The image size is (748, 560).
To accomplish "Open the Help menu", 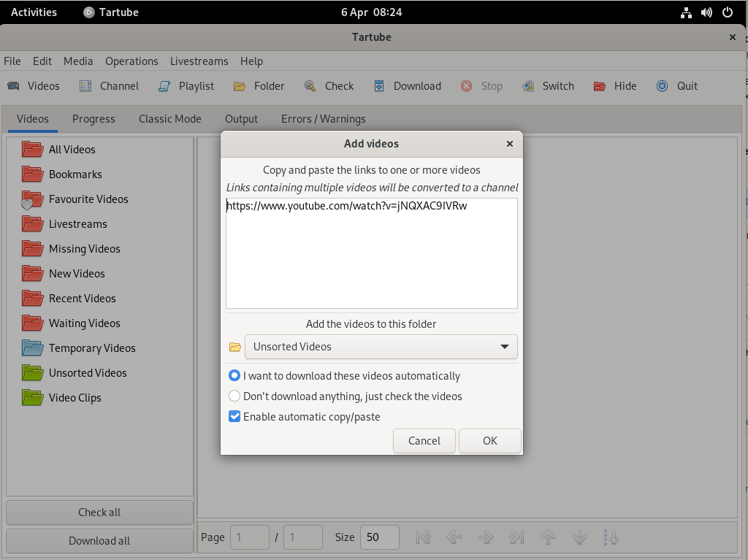I will click(x=251, y=61).
